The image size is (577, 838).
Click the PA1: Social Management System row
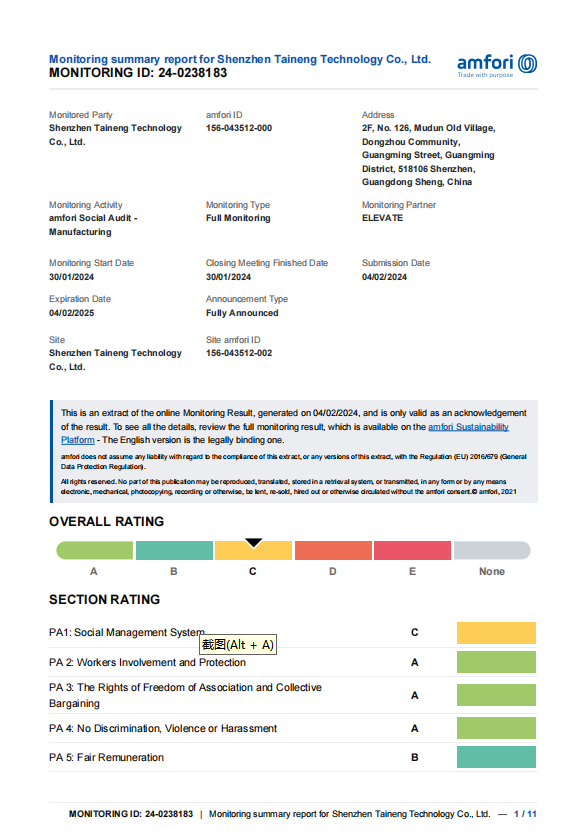(293, 633)
